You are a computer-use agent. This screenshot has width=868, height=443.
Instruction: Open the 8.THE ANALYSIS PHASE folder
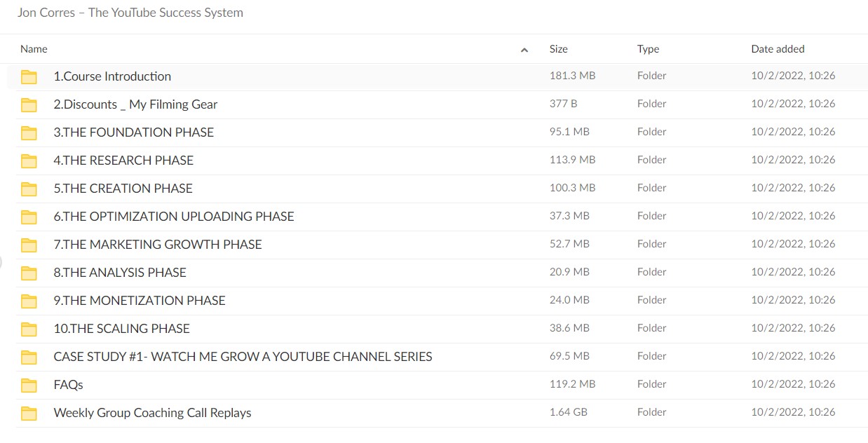120,273
